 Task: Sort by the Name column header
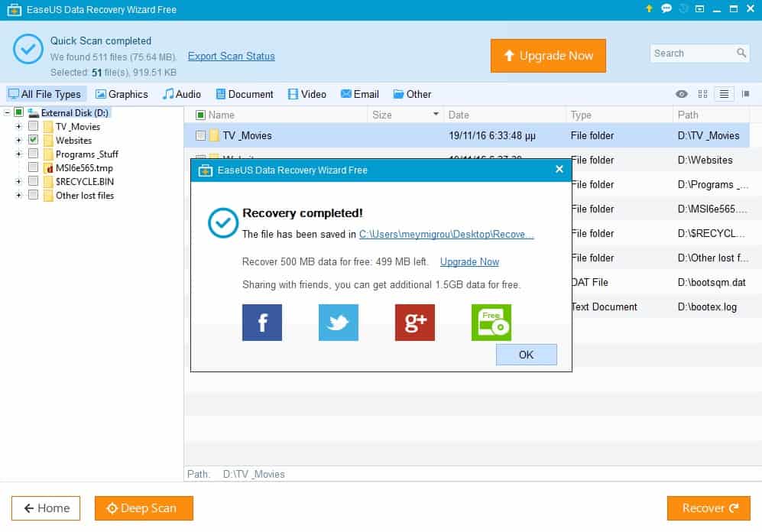221,115
